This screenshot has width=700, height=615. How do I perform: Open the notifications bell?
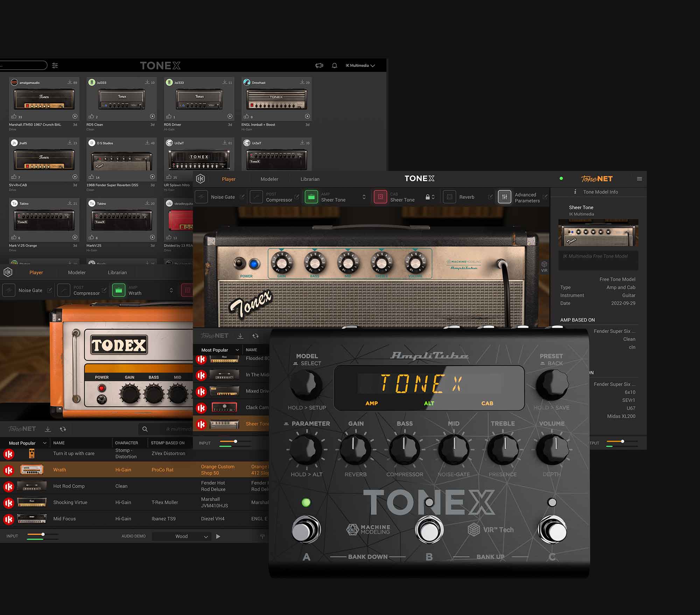pos(335,65)
